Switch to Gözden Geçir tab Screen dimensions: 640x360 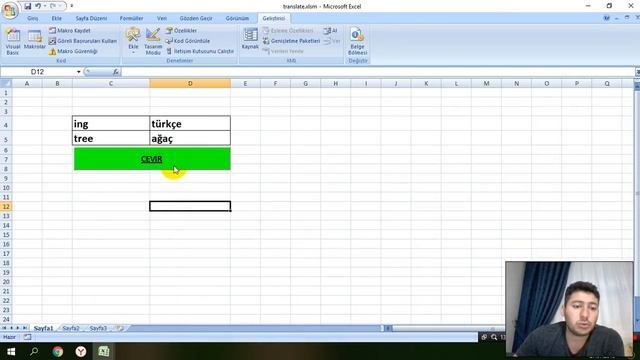(x=196, y=18)
